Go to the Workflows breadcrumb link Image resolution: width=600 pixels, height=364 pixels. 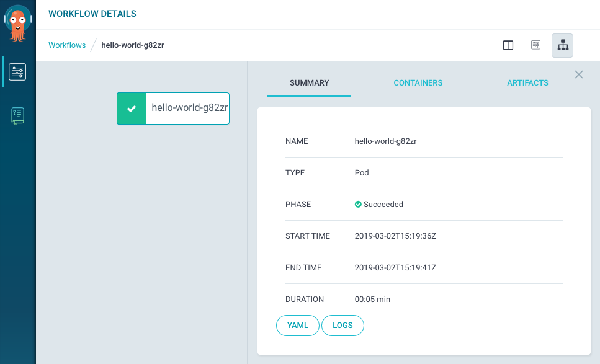67,45
